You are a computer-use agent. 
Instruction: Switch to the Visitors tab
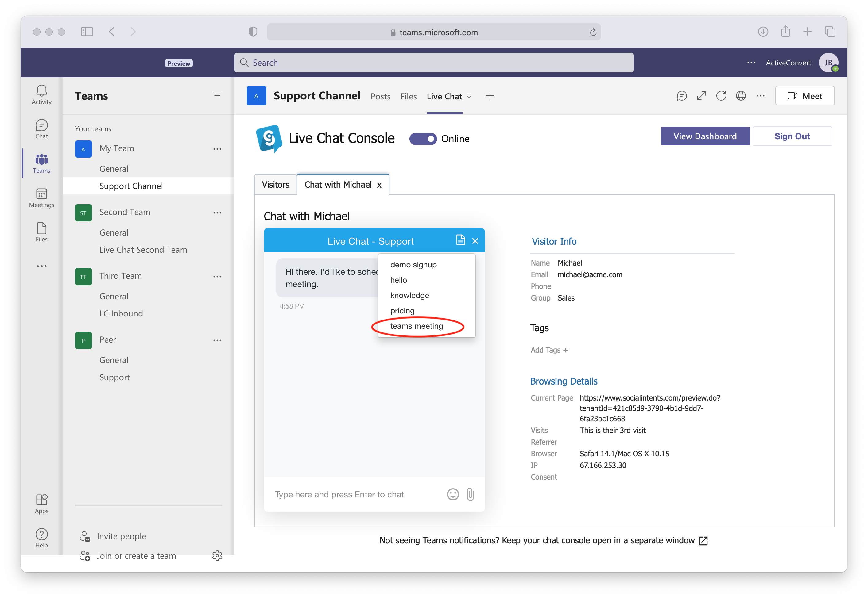pyautogui.click(x=276, y=185)
